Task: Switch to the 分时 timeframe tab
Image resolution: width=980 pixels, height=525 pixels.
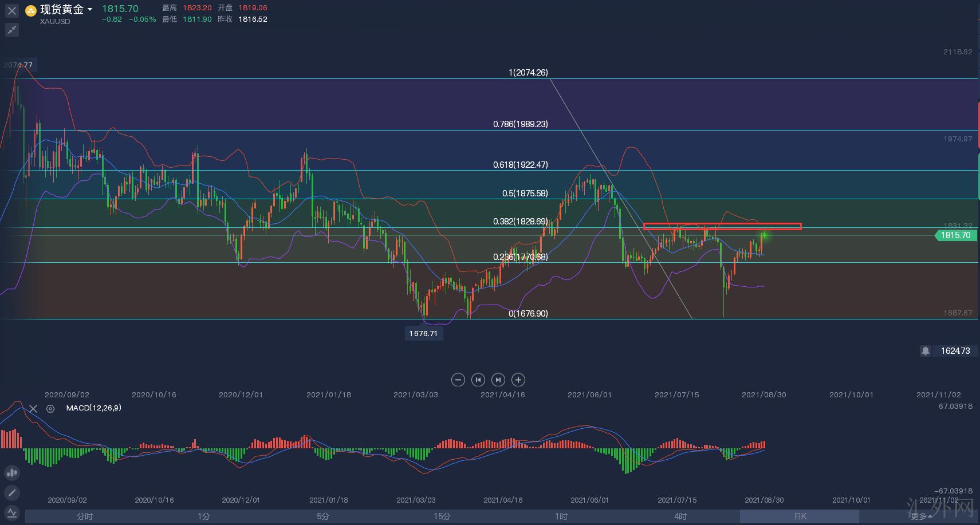Action: pyautogui.click(x=85, y=516)
